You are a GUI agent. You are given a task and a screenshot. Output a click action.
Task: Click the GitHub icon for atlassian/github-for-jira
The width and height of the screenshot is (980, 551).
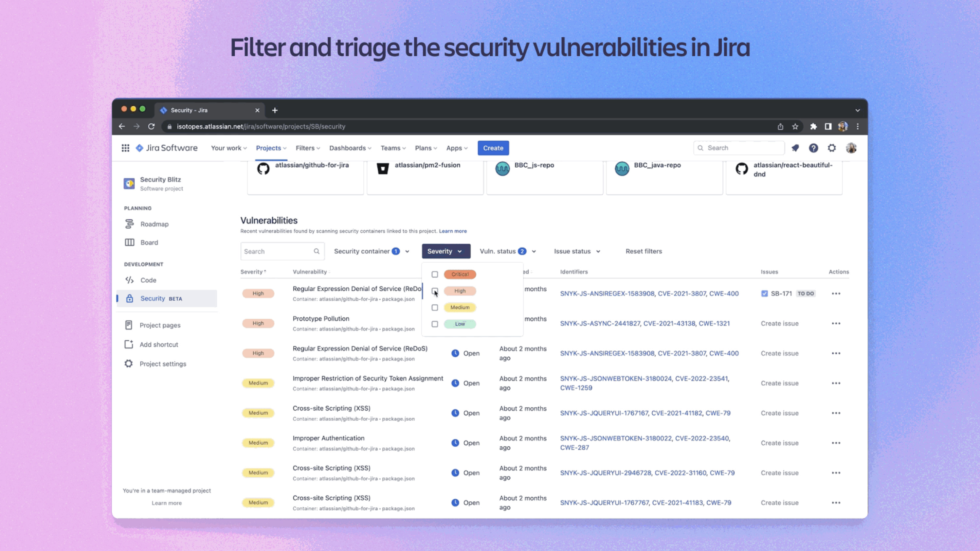point(263,169)
